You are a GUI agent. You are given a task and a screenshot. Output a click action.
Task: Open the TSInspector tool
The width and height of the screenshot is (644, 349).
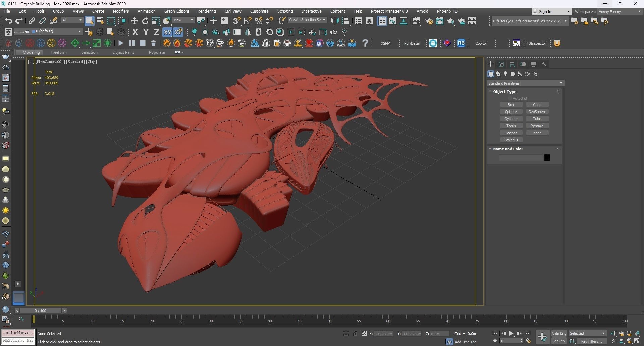tap(536, 43)
